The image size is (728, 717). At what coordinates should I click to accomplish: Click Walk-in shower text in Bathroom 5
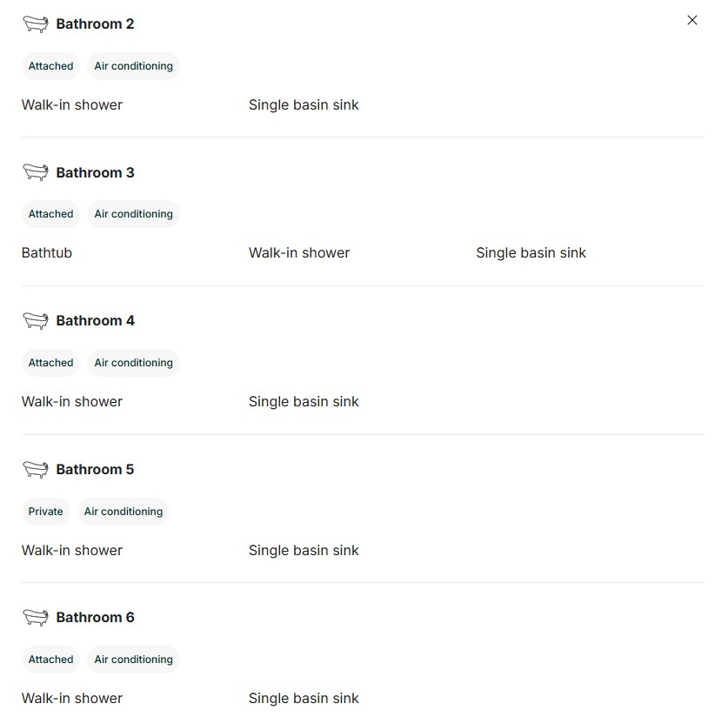pyautogui.click(x=72, y=550)
